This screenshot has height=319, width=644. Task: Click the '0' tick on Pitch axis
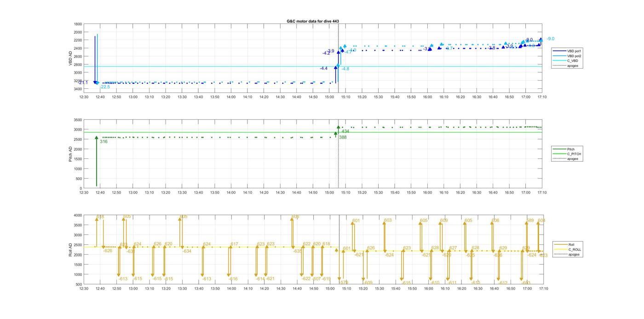coord(81,189)
